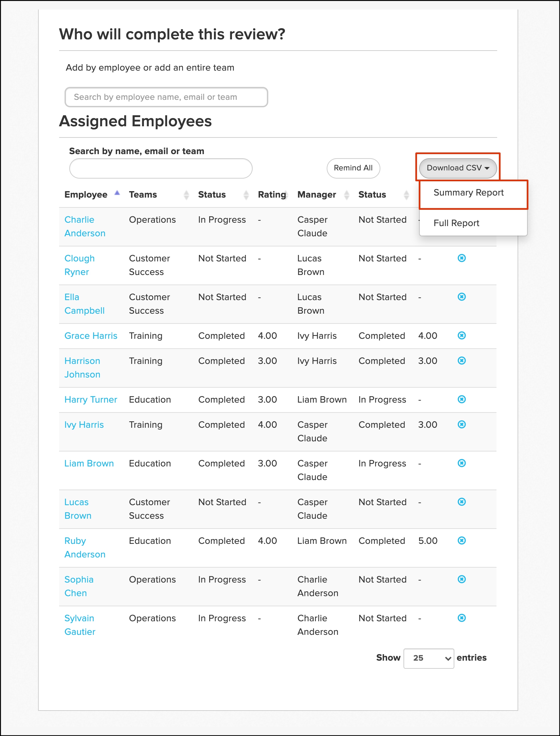Click remove icon in Grace Harris row

pyautogui.click(x=462, y=336)
